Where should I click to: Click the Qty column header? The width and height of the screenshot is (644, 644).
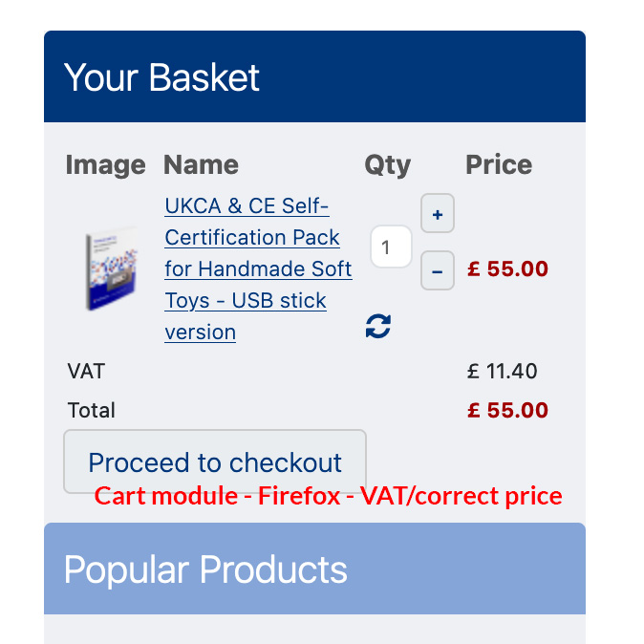387,164
